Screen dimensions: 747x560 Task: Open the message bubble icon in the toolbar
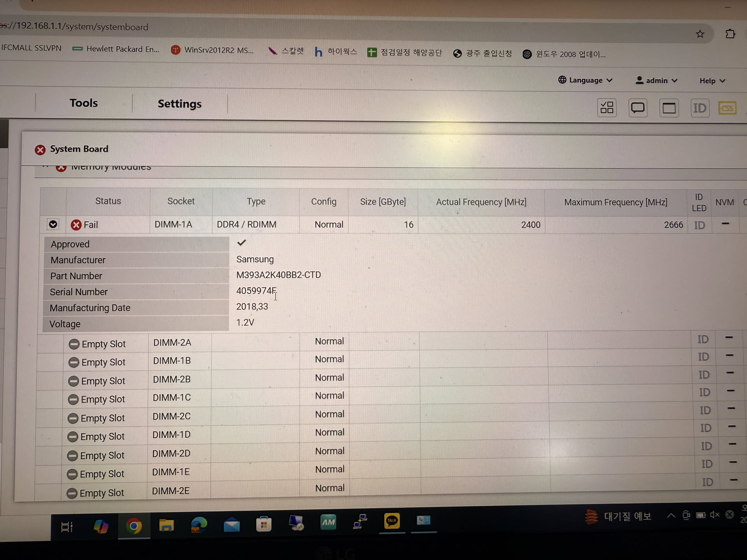(637, 108)
